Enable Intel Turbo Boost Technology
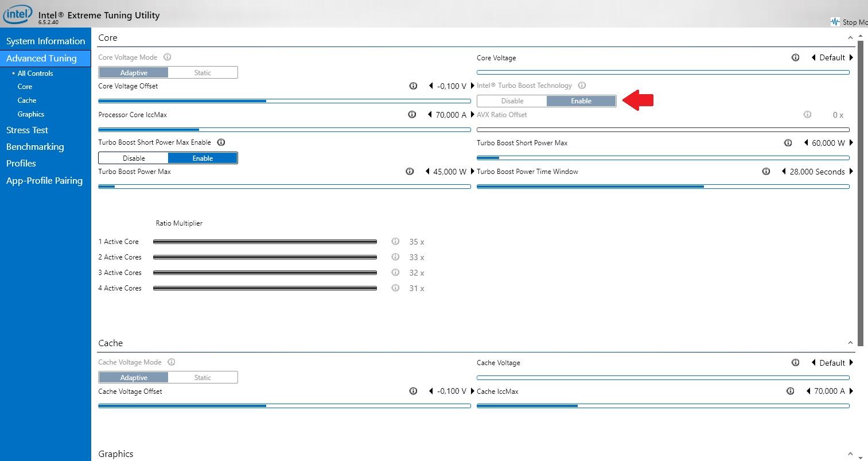868x461 pixels. click(x=581, y=101)
